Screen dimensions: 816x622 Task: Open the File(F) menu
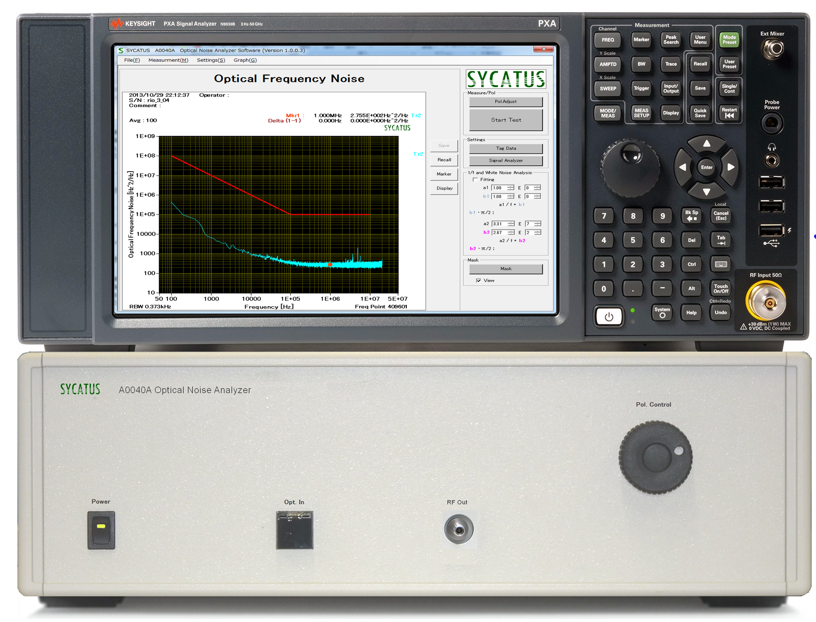coord(132,60)
